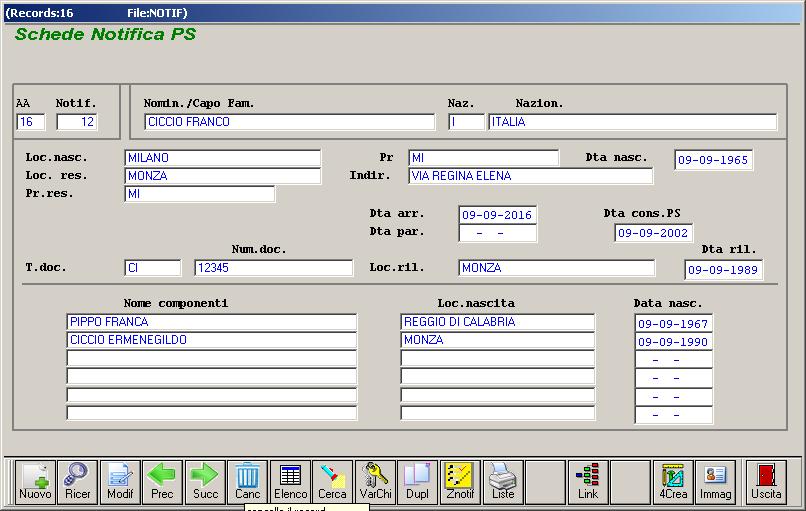The height and width of the screenshot is (511, 806).
Task: Click the Pr province field containing MI
Action: click(x=484, y=158)
